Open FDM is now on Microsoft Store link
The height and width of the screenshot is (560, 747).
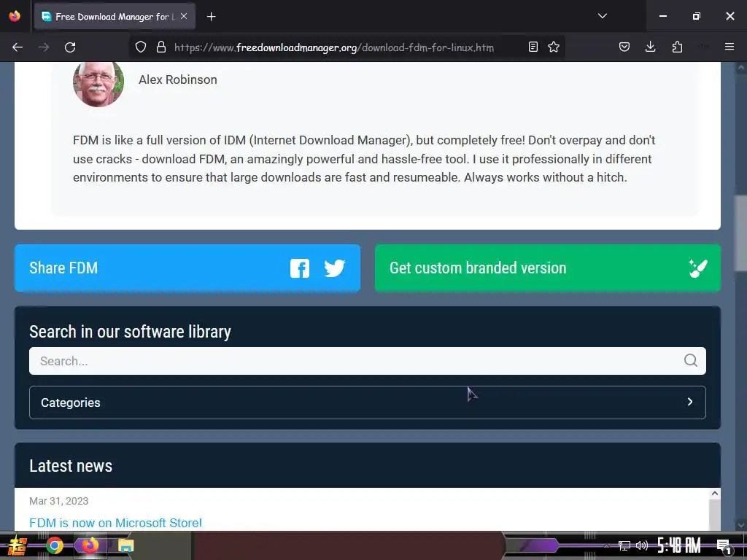click(x=116, y=523)
